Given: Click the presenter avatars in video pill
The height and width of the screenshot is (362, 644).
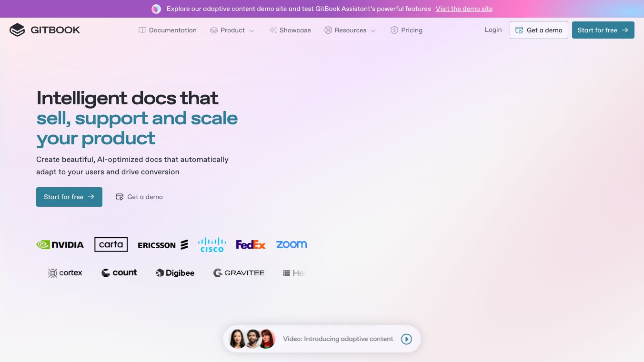Looking at the screenshot, I should 252,339.
